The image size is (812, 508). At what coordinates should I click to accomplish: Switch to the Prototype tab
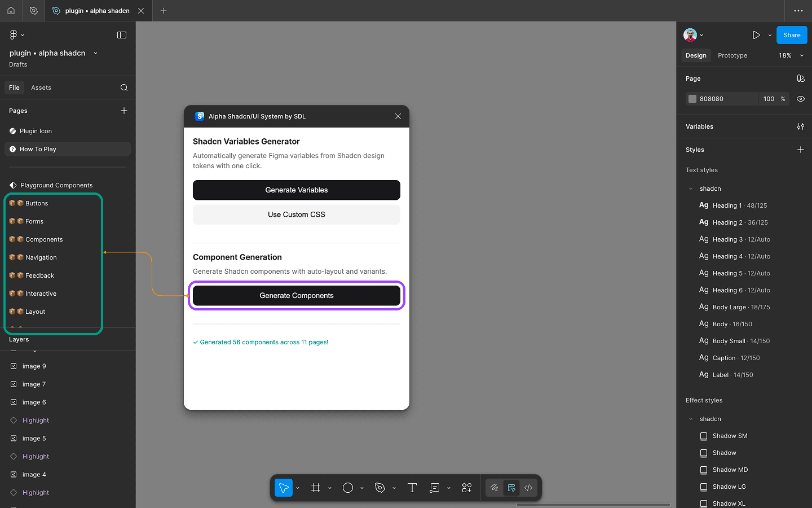(732, 55)
